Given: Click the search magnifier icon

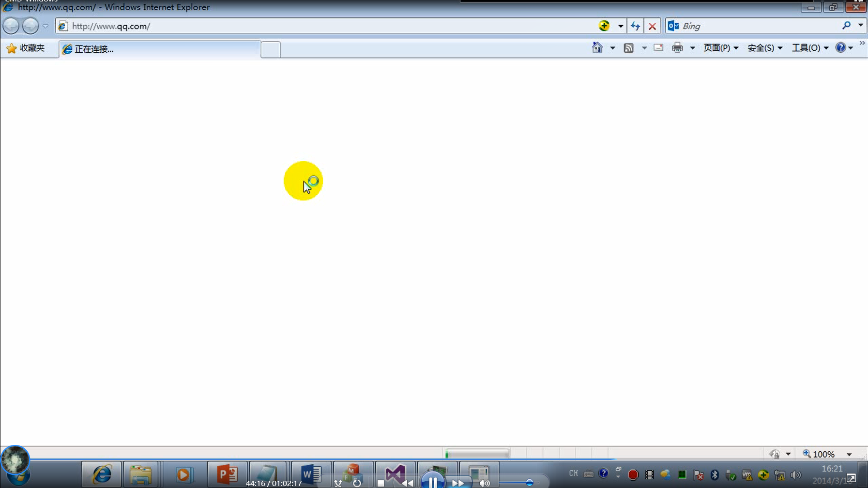Looking at the screenshot, I should pyautogui.click(x=846, y=26).
